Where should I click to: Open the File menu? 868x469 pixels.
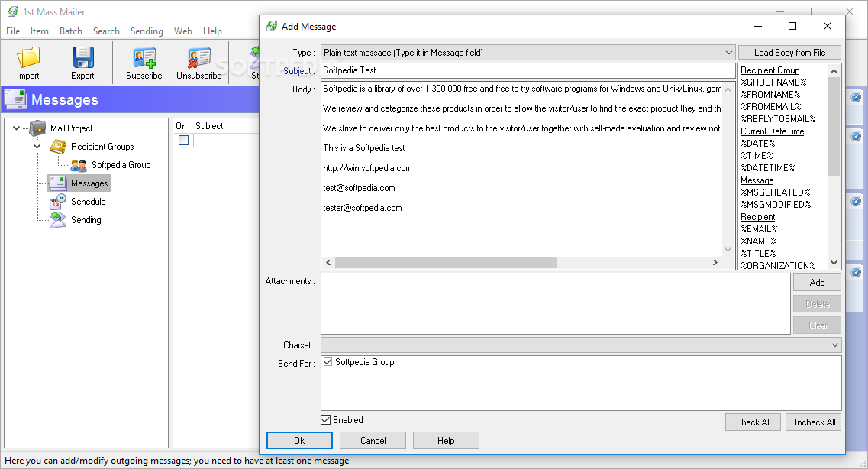tap(13, 31)
